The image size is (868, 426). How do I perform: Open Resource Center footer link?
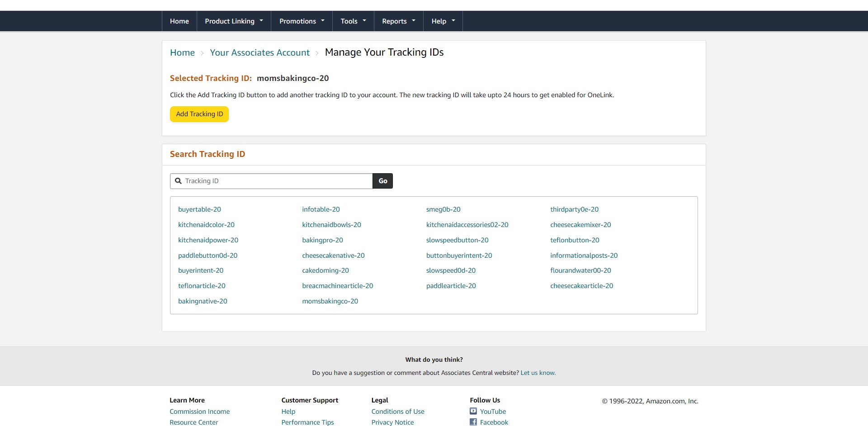193,422
